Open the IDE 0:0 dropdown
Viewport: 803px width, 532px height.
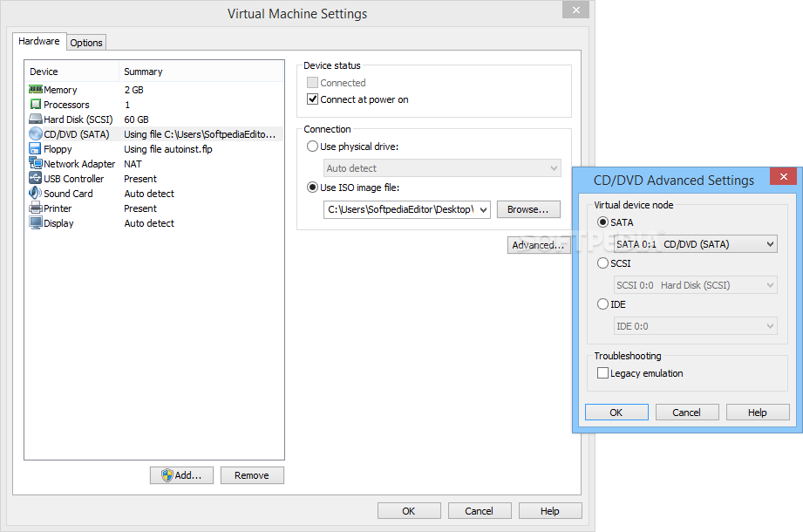point(696,326)
